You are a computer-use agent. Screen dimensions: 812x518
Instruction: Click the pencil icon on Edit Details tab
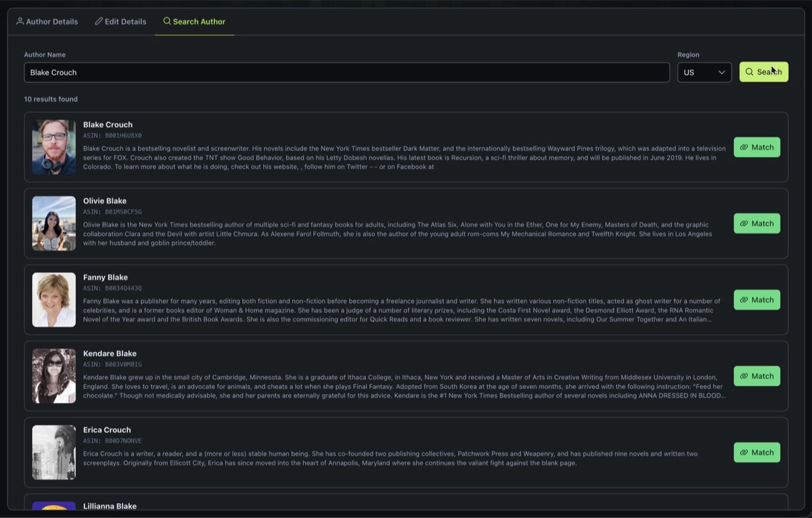click(x=99, y=22)
